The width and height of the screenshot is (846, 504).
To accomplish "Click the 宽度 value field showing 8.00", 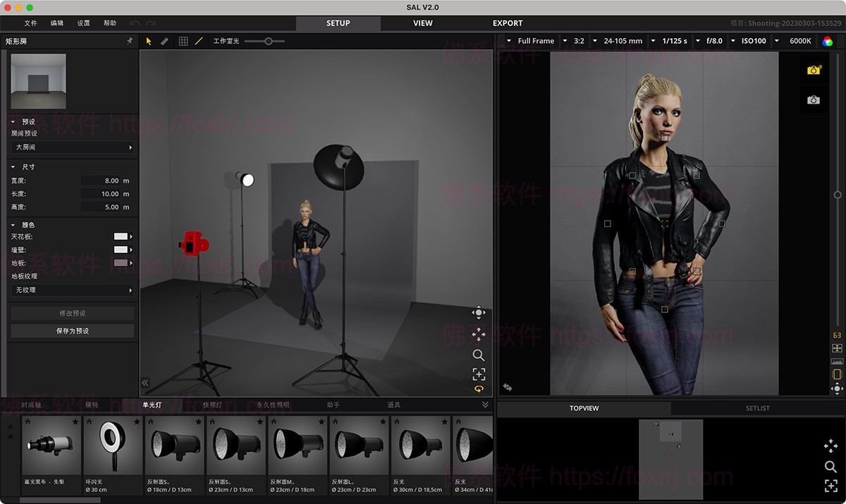I will pos(101,181).
